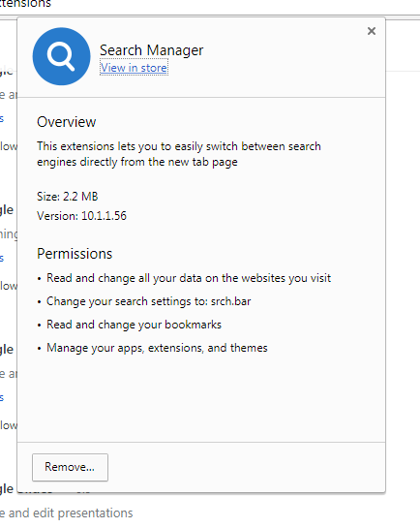Screen dimensions: 420x528
Task: Open the View in store link
Action: click(134, 68)
